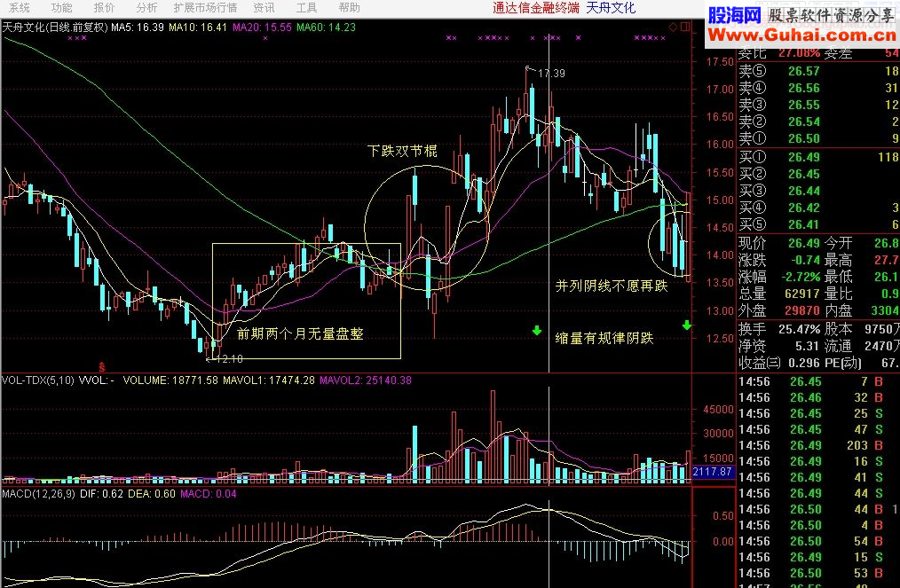
Task: Select the 卖② 26.54 order row
Action: [x=818, y=122]
